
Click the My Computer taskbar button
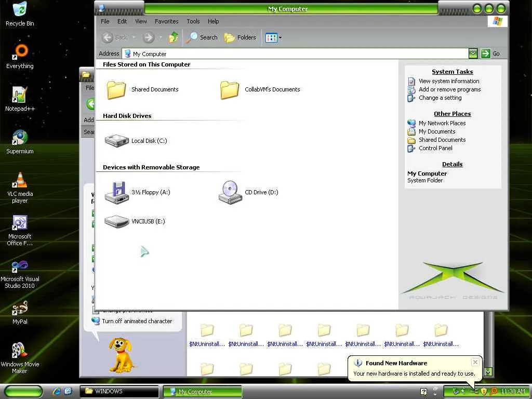pyautogui.click(x=203, y=392)
